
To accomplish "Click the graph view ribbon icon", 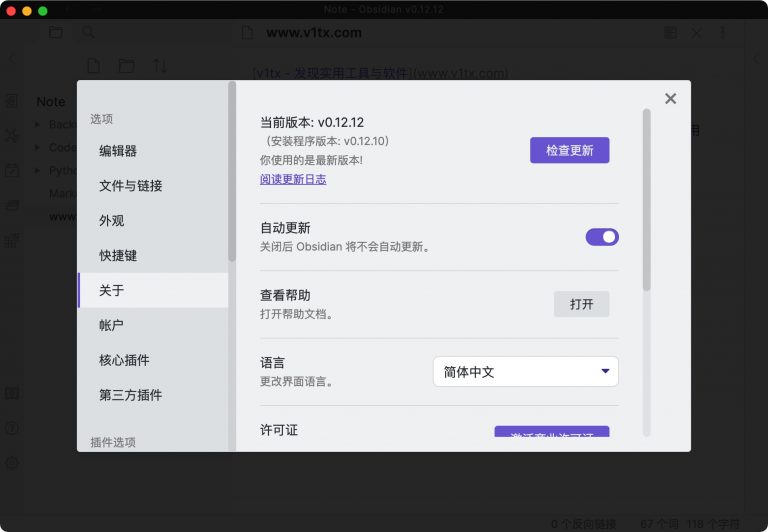I will (x=12, y=134).
